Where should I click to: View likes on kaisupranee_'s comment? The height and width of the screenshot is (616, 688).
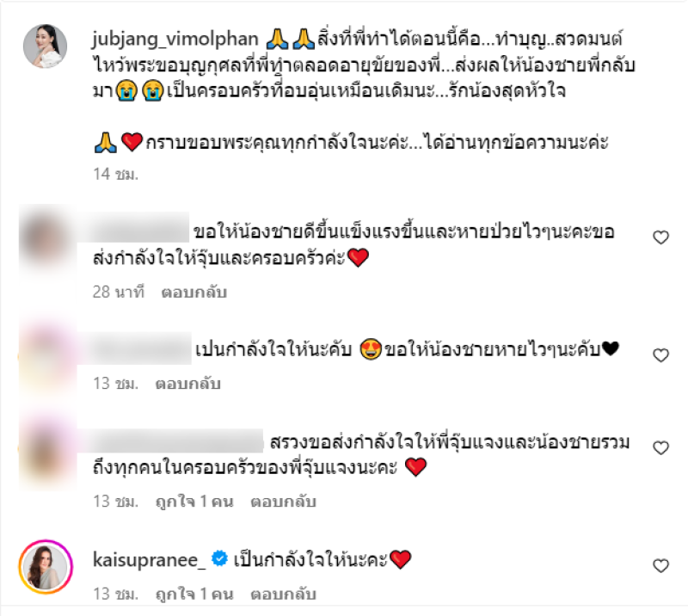click(x=194, y=594)
